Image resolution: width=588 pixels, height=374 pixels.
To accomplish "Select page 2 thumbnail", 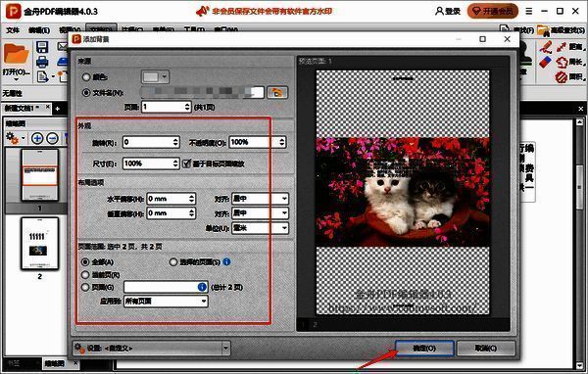I will coord(40,243).
